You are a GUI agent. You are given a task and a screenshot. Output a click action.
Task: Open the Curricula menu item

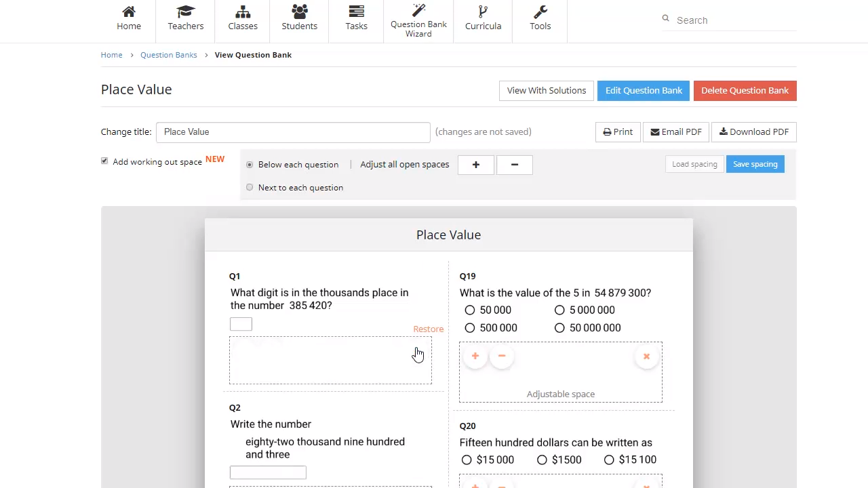click(483, 19)
